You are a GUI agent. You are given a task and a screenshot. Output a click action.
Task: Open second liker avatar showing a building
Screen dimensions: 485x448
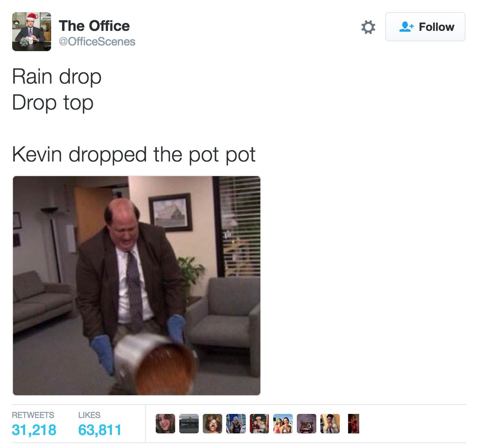tap(189, 424)
